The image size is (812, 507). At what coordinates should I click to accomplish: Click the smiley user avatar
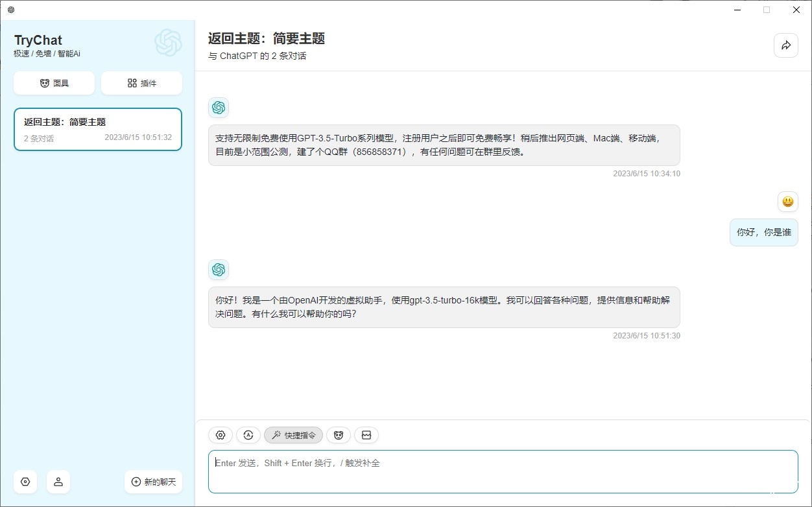788,202
